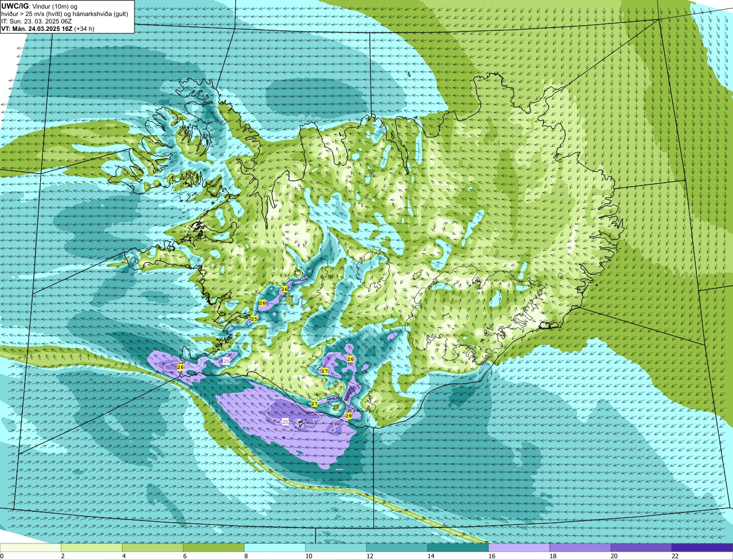Pick the 18–20 m/s medium purple swatch
The height and width of the screenshot is (560, 733).
[580, 548]
